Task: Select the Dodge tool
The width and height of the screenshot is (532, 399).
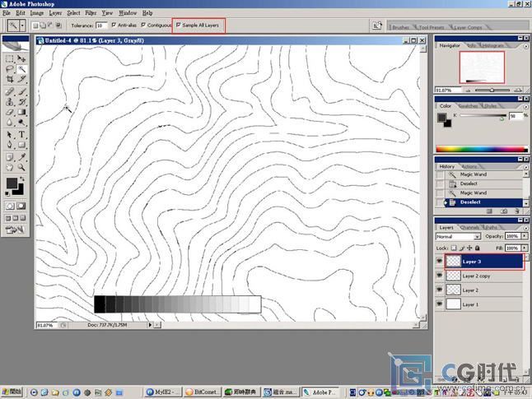Action: [21, 123]
